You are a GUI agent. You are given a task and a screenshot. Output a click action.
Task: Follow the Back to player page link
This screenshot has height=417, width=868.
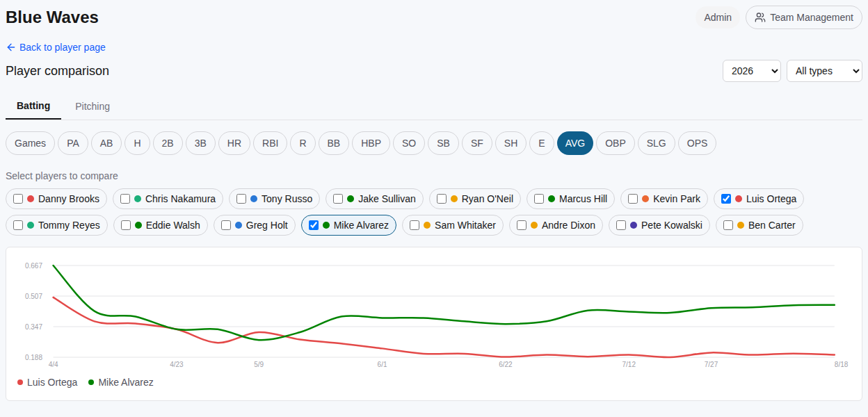click(56, 47)
